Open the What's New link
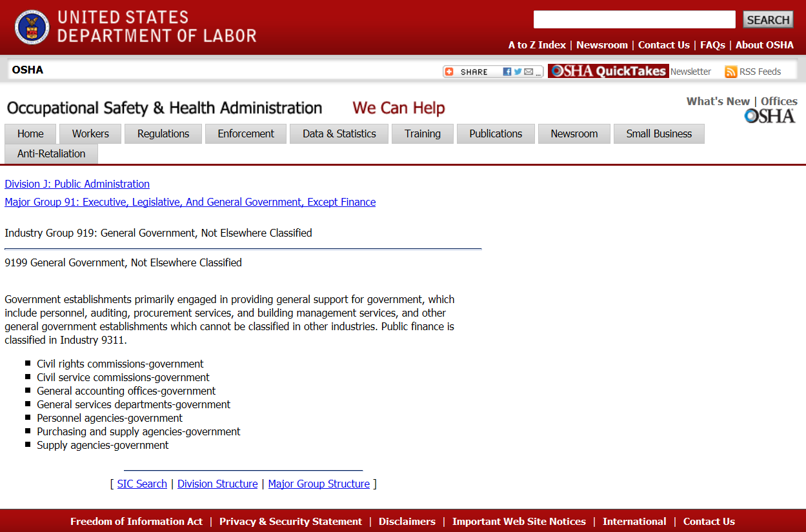Viewport: 806px width, 532px height. pyautogui.click(x=718, y=101)
